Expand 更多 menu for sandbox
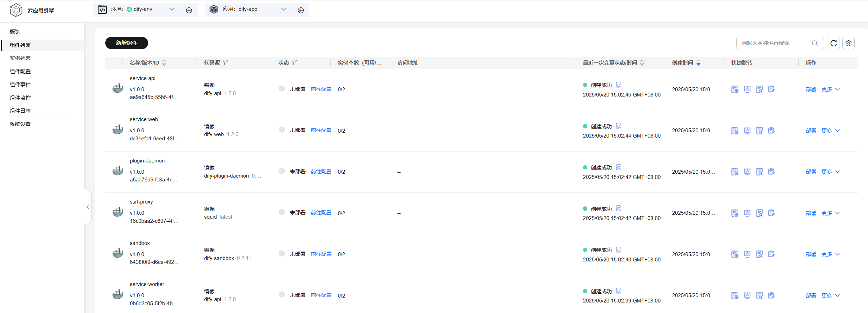The width and height of the screenshot is (868, 313). [830, 254]
